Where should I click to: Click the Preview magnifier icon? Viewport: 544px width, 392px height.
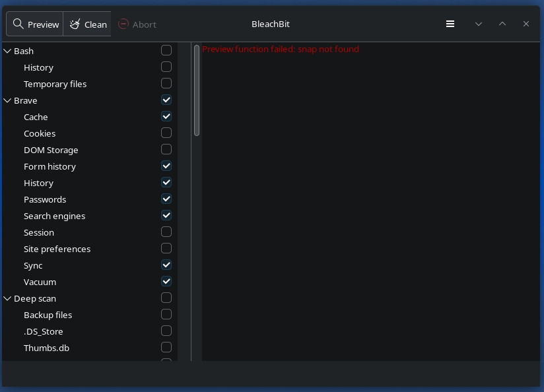[x=18, y=24]
